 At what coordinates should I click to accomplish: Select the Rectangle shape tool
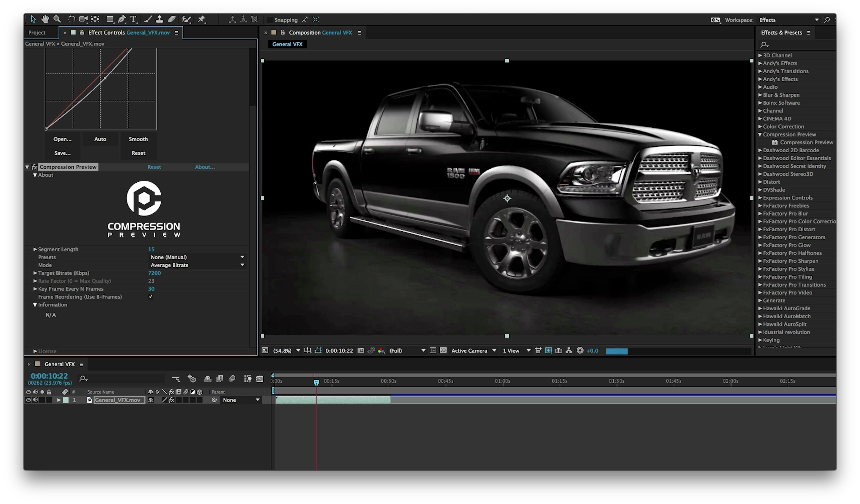(x=110, y=19)
